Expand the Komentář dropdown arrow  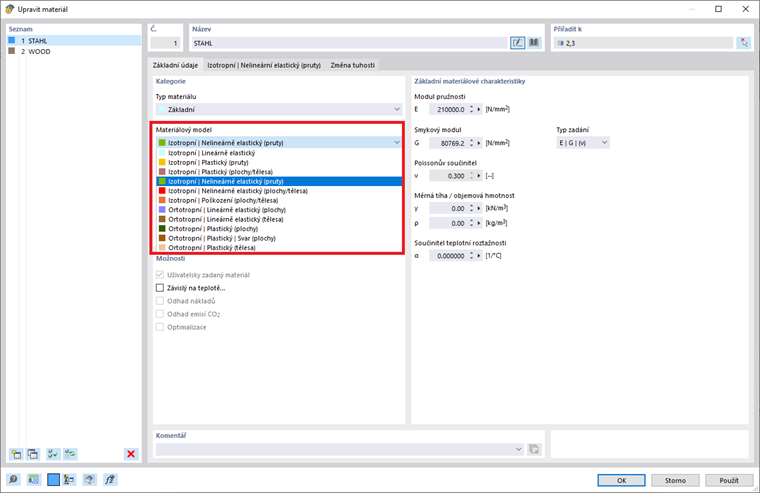pos(518,449)
